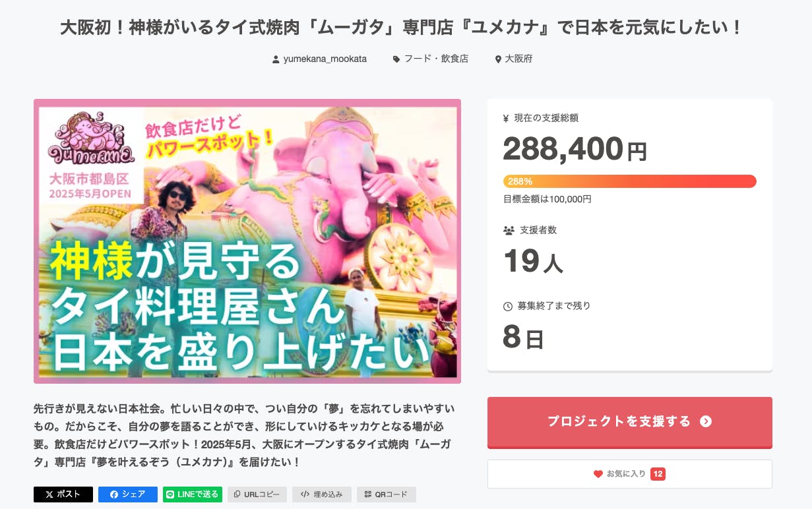Image resolution: width=812 pixels, height=509 pixels.
Task: Click the tag icon next to フード・飲食店
Action: [x=396, y=59]
